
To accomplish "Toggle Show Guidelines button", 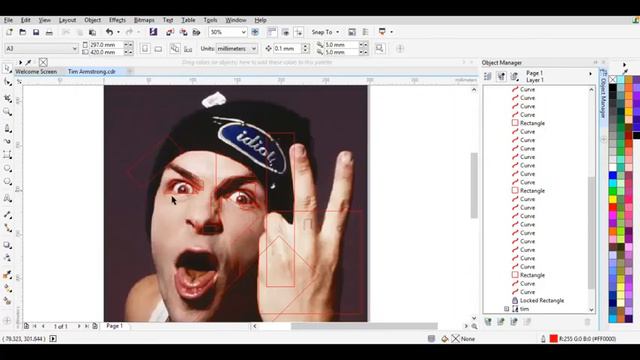I will point(299,32).
